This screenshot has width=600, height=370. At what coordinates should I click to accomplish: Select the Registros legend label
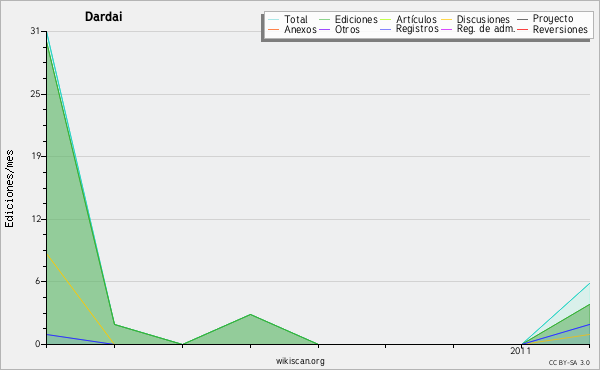point(417,29)
